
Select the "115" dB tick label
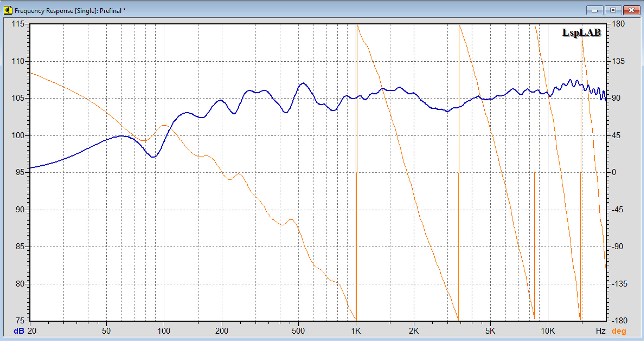[18, 24]
